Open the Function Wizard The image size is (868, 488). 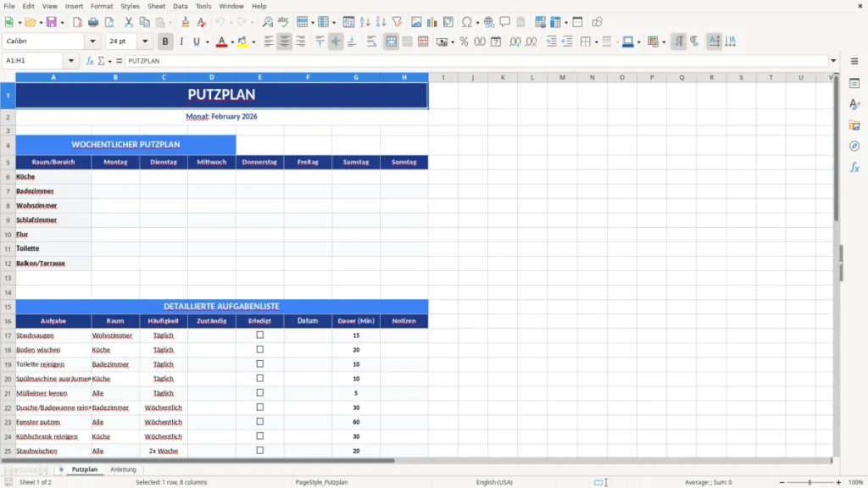click(x=90, y=61)
